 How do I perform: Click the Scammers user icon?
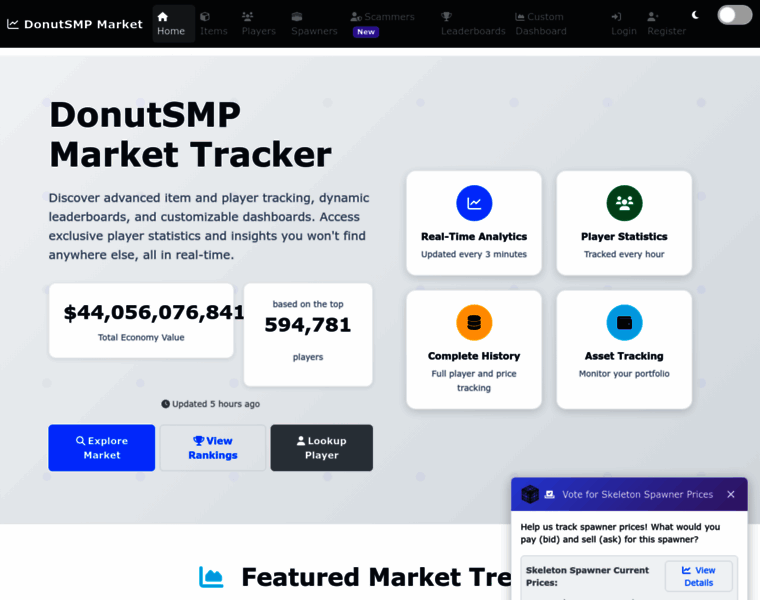click(x=356, y=17)
